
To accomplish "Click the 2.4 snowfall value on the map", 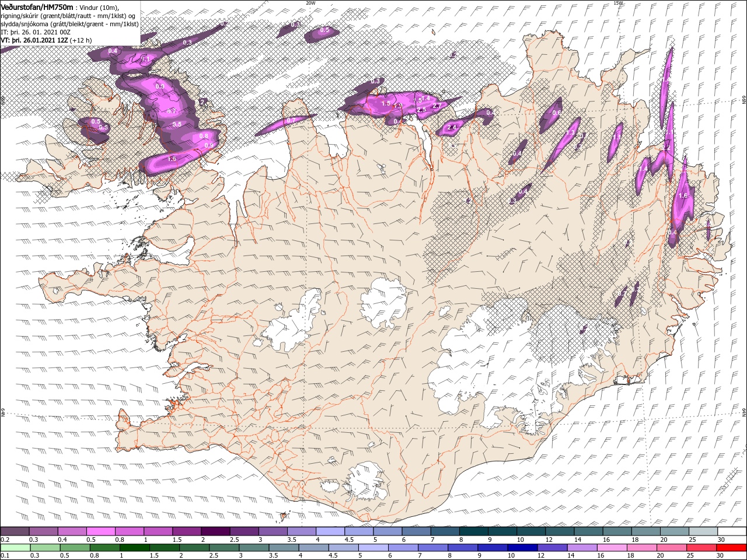I will tap(451, 127).
